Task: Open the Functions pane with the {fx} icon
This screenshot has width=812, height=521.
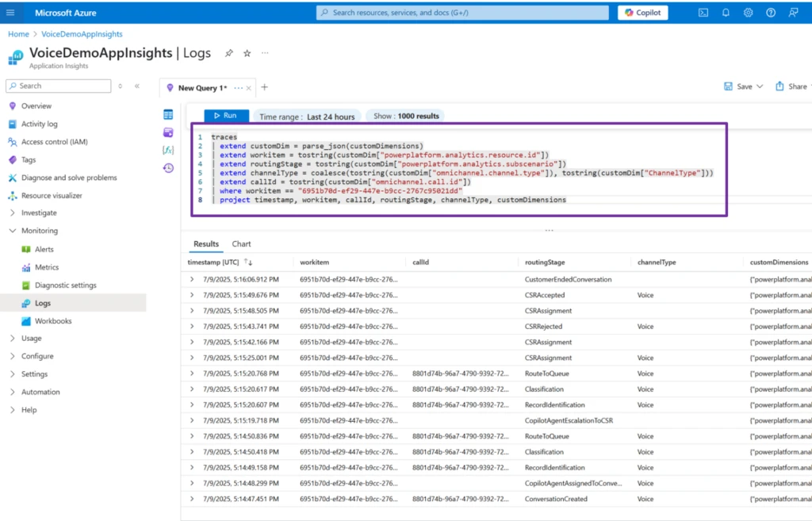Action: pos(167,151)
